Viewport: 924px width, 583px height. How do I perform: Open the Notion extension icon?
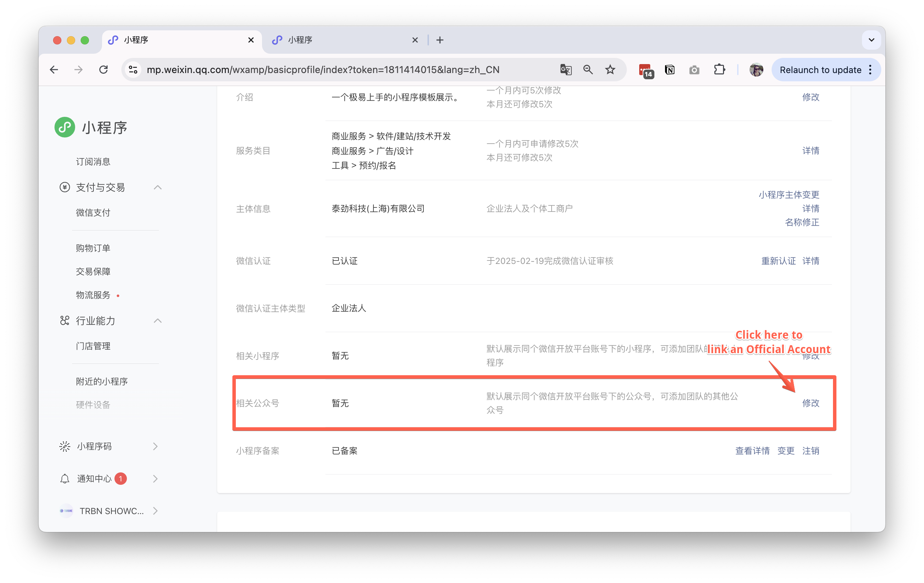pos(670,70)
